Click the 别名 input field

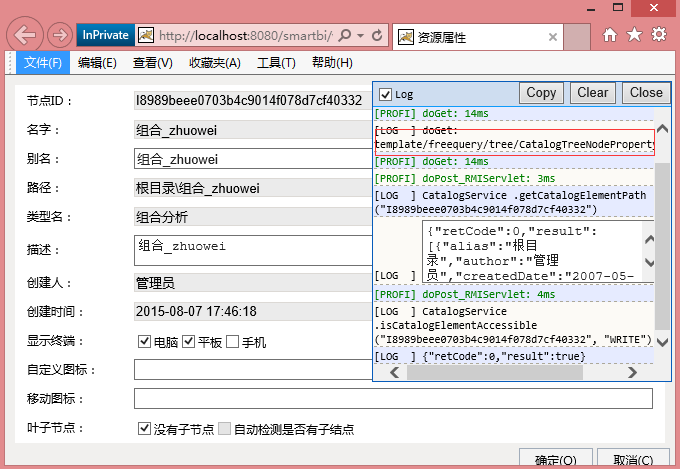click(253, 159)
